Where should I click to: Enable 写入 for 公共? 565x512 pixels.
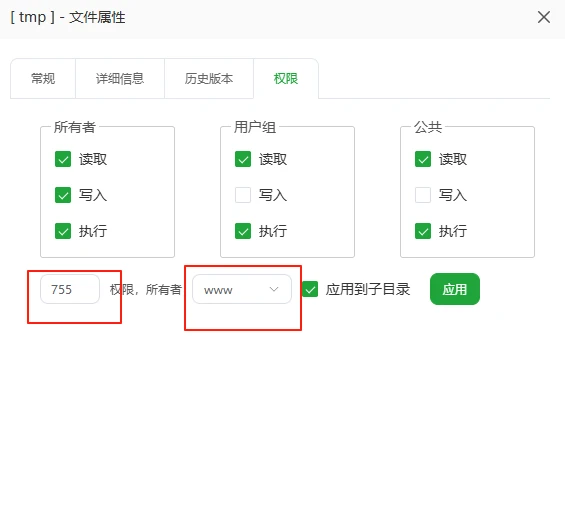coord(423,195)
